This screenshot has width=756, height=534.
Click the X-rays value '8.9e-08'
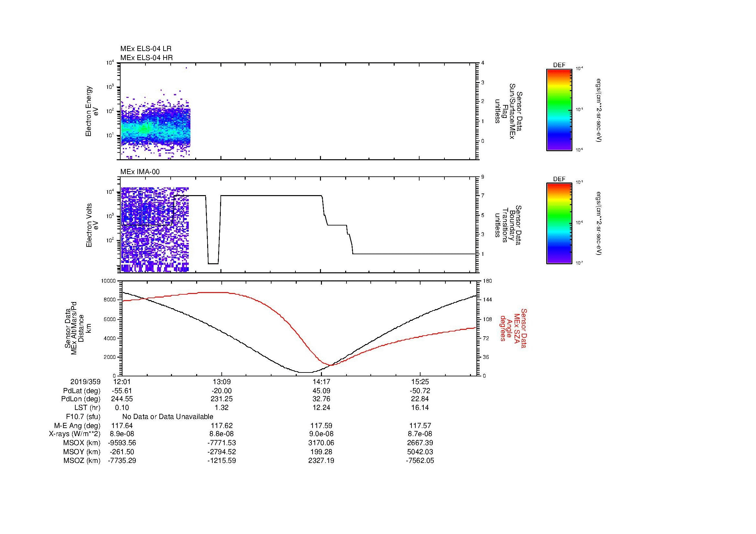[x=122, y=434]
